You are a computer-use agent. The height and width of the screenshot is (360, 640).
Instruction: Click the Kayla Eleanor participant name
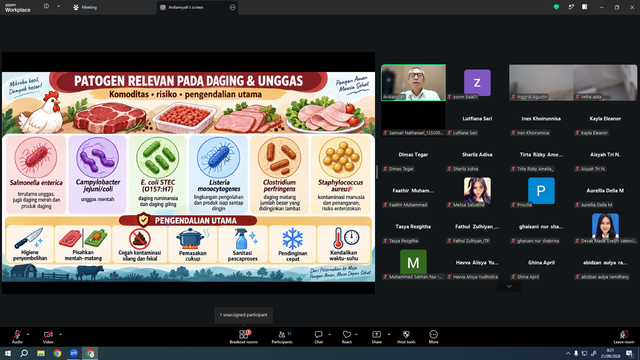pyautogui.click(x=605, y=118)
